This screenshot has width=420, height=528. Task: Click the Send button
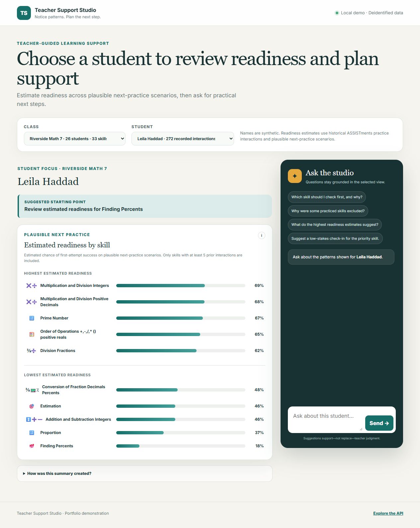[379, 423]
